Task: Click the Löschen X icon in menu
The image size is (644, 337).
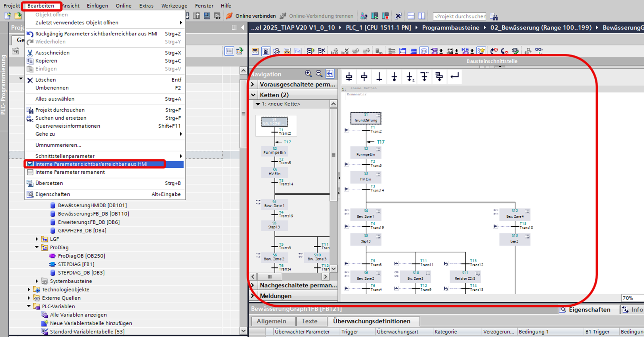Action: [x=30, y=80]
